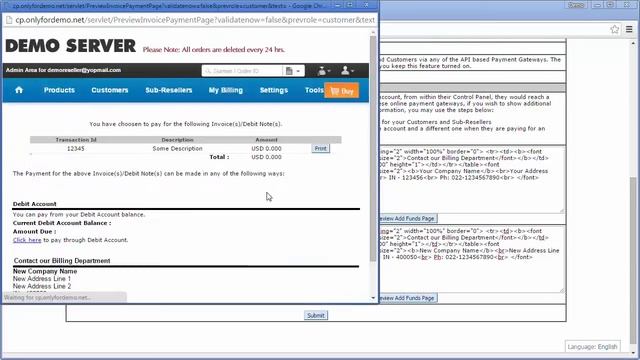Click the upper HTML textarea with Your Company Name
This screenshot has width=640, height=360.
[472, 180]
